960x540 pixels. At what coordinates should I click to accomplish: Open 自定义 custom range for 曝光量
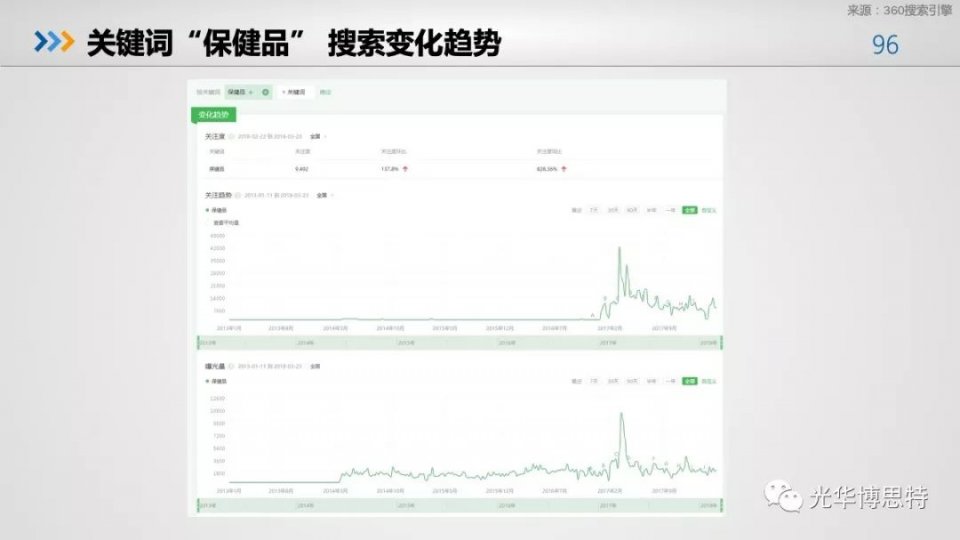tap(709, 381)
